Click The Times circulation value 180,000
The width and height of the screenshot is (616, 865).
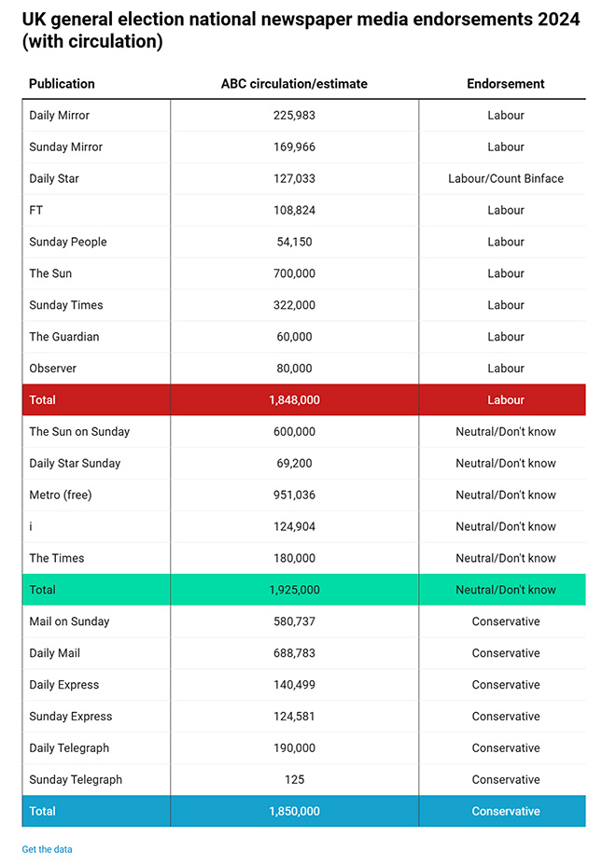(294, 558)
